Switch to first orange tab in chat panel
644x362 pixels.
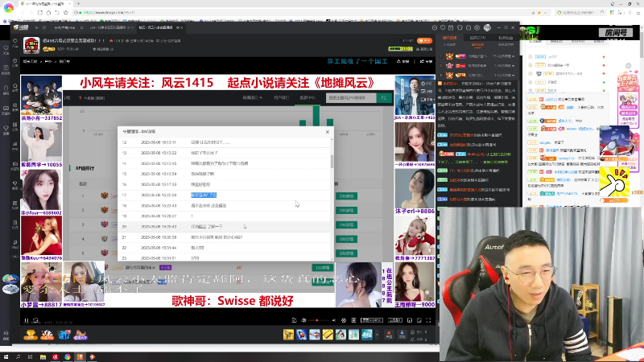[x=449, y=38]
